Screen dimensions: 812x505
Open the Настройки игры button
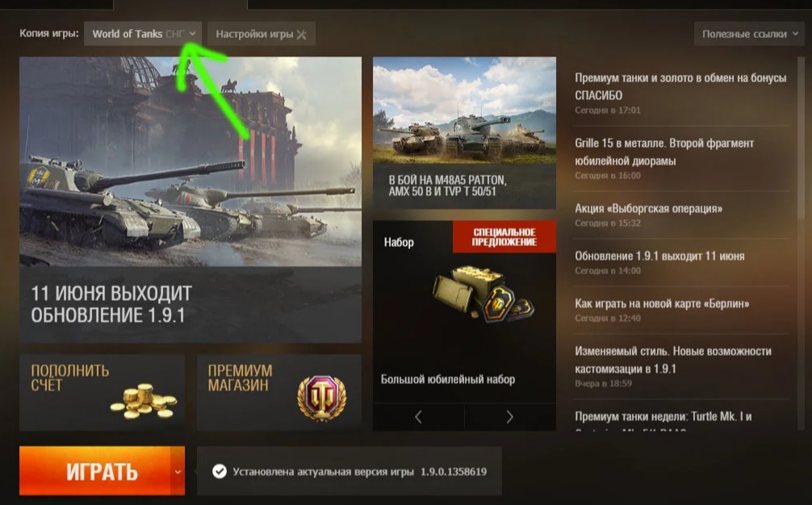click(262, 34)
